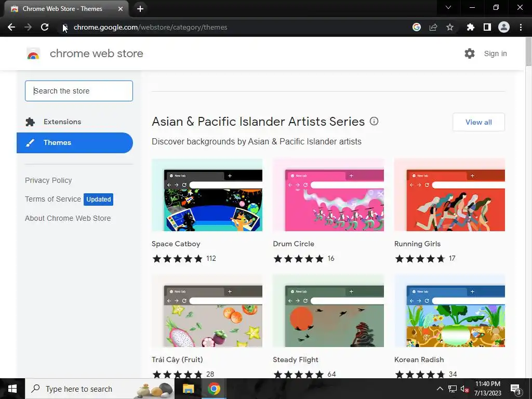
Task: Click the Drum Circle title
Action: (x=294, y=244)
